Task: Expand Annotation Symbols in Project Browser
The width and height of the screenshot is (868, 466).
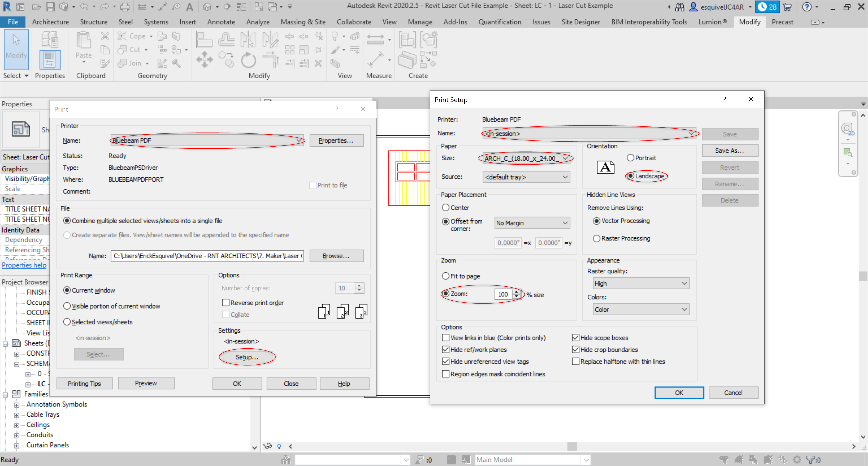Action: (x=17, y=405)
